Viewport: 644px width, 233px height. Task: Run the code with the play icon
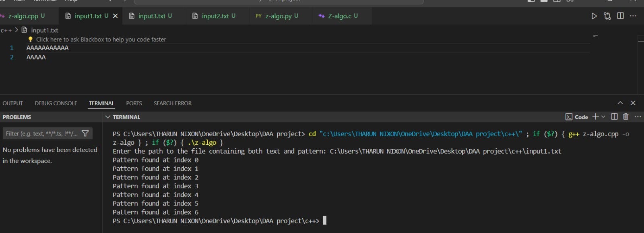pyautogui.click(x=594, y=16)
